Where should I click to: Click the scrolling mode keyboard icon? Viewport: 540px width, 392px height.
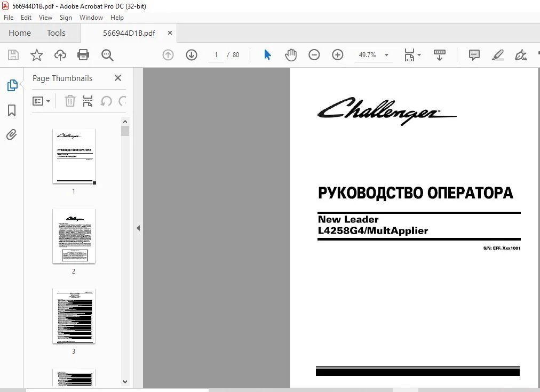(440, 55)
